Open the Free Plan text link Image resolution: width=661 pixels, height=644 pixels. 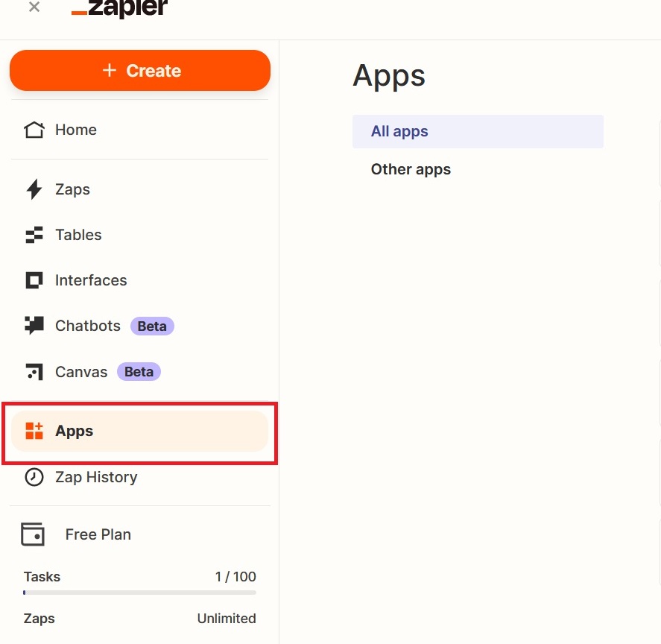[x=98, y=534]
